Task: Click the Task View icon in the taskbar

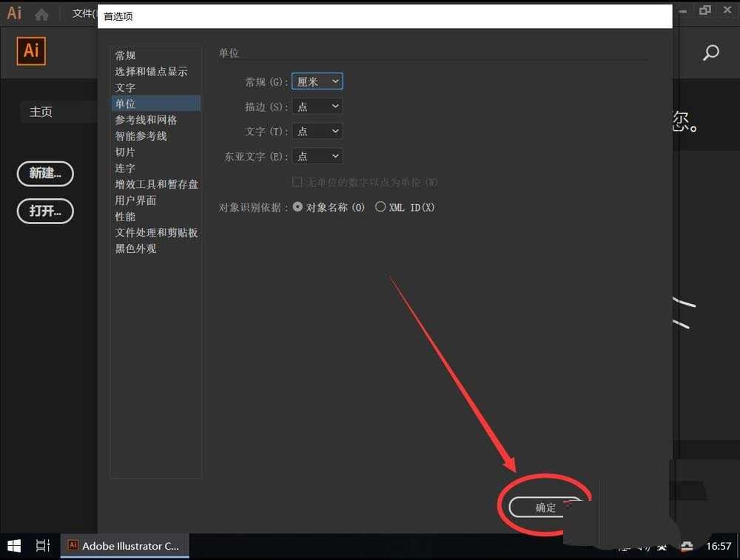Action: pos(42,546)
